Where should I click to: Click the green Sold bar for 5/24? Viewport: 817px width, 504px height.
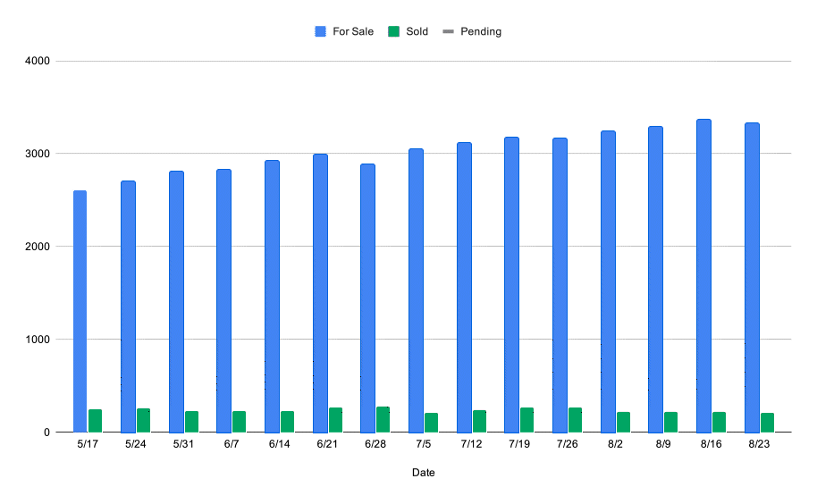[x=143, y=421]
